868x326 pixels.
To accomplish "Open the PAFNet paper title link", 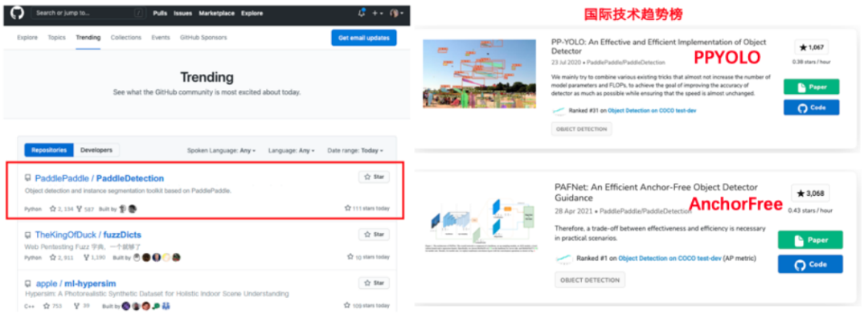I will (657, 193).
